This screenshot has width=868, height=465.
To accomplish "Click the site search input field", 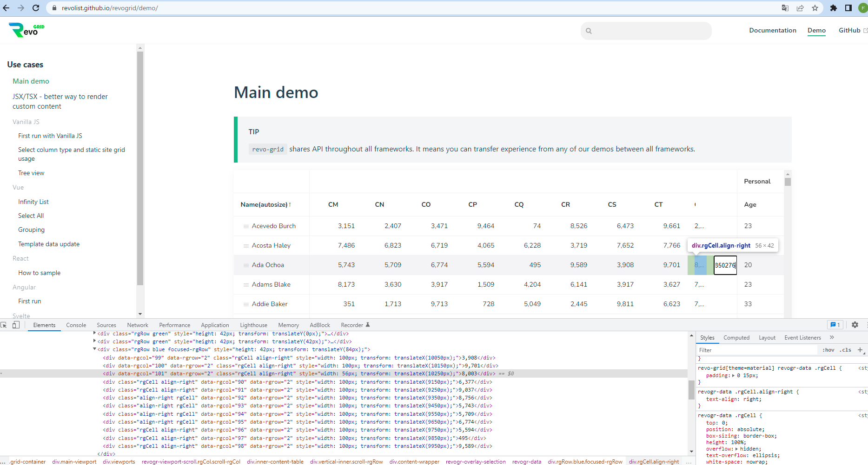I will pos(646,31).
